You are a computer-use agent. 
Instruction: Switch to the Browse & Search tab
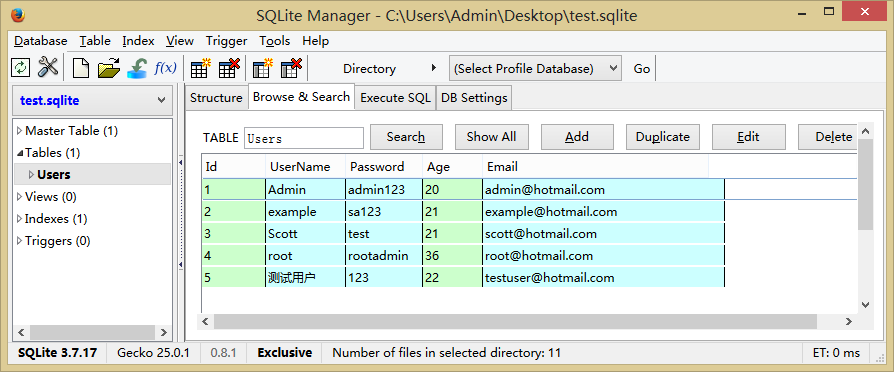(301, 97)
